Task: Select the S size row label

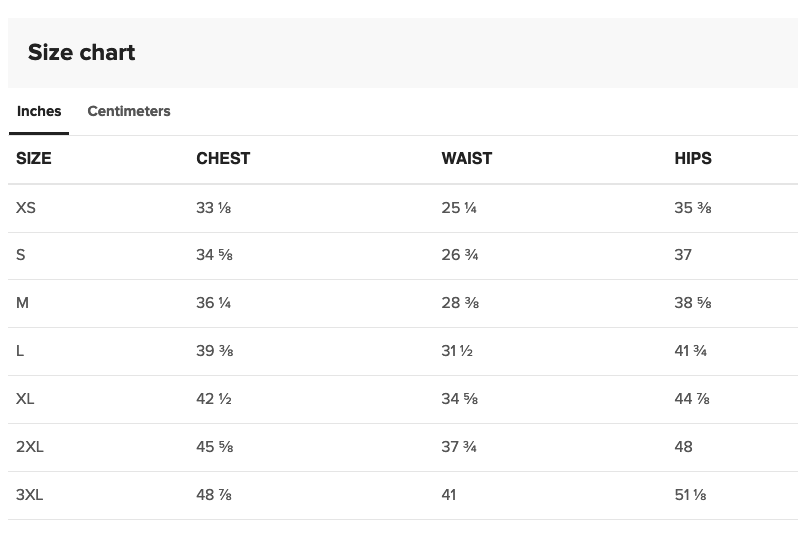Action: coord(20,254)
